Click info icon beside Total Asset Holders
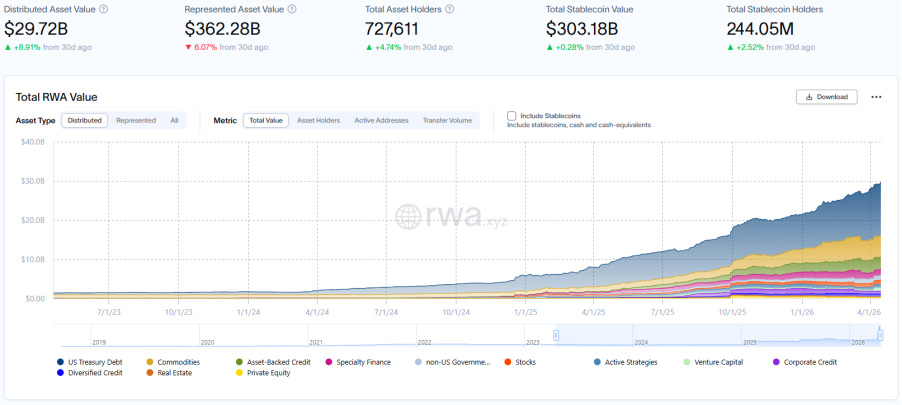 450,9
